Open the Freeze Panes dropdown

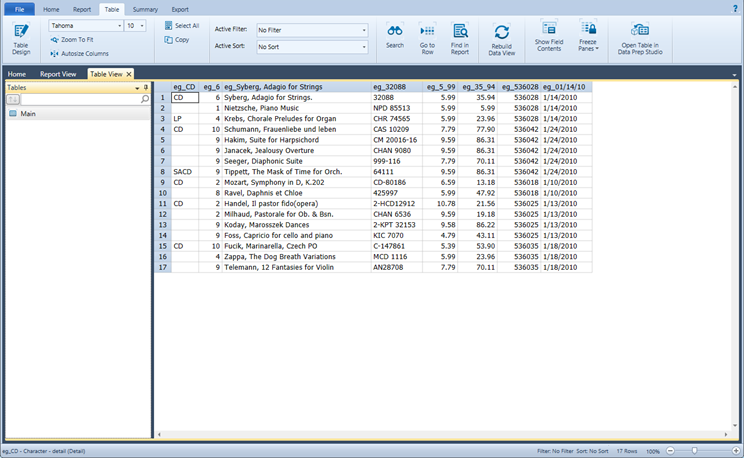[588, 38]
